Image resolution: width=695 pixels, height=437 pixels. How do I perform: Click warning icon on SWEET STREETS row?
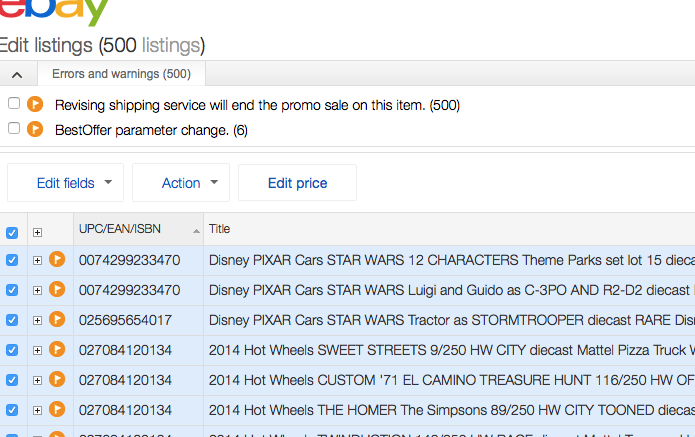click(x=57, y=350)
